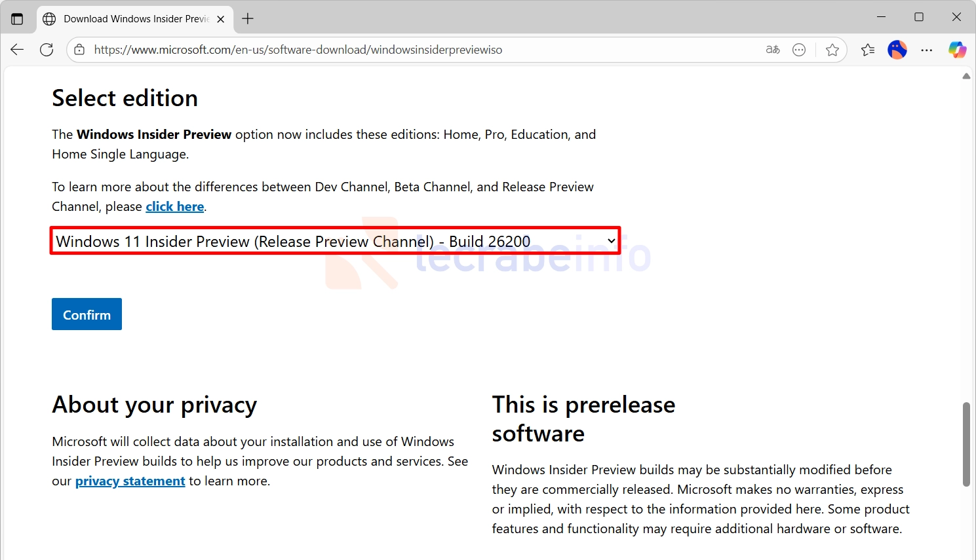The height and width of the screenshot is (560, 976).
Task: Open Settings and more menu
Action: pos(926,50)
